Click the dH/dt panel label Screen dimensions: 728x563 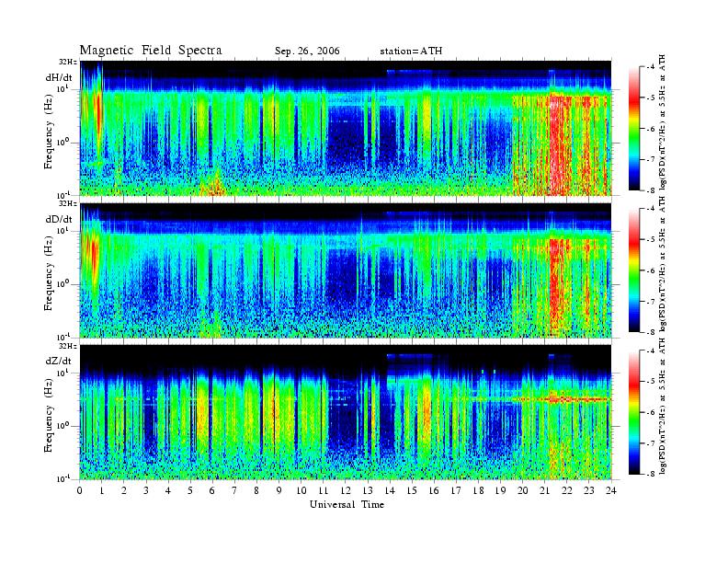pyautogui.click(x=59, y=77)
